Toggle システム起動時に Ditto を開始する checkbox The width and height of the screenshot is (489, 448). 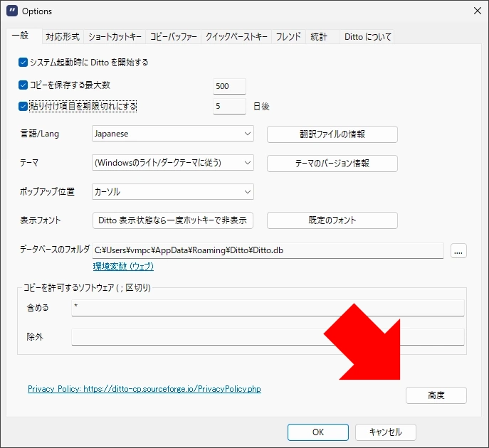tap(23, 63)
